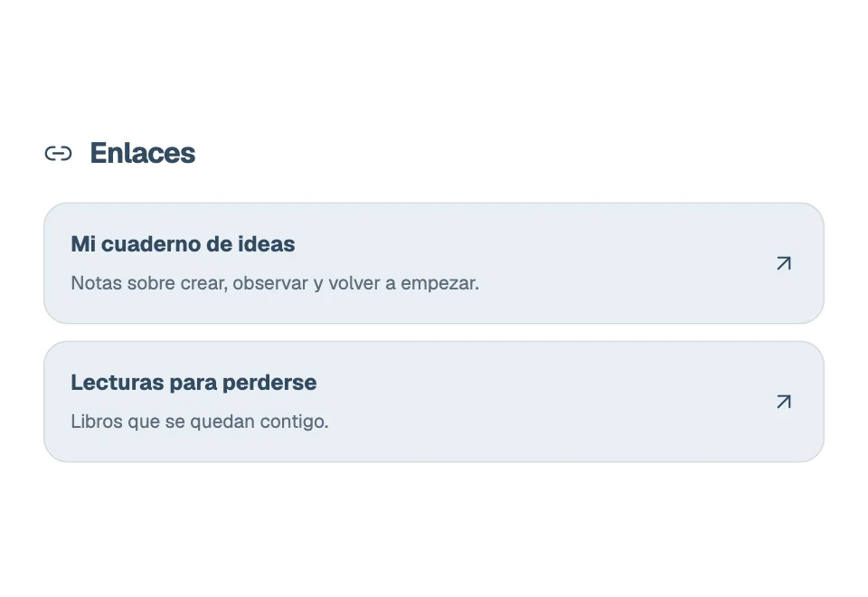The width and height of the screenshot is (868, 597).
Task: Select the first link card in Enlaces
Action: [x=434, y=263]
